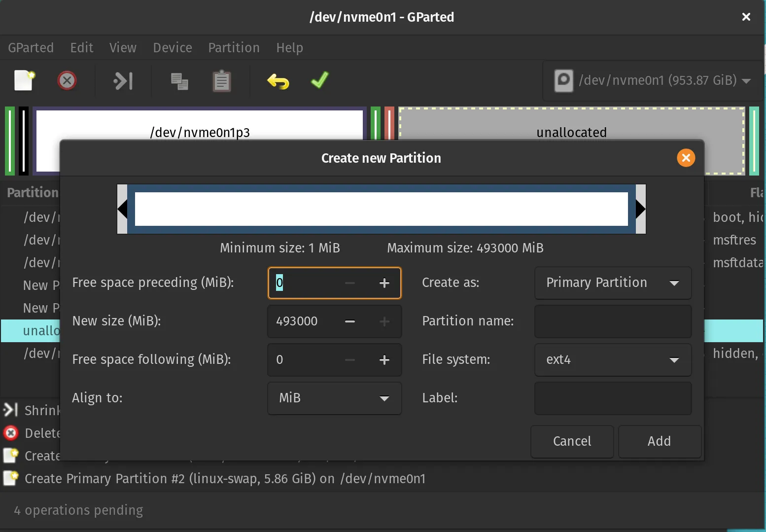Click the left resize arrow handle
This screenshot has width=766, height=532.
click(x=122, y=209)
